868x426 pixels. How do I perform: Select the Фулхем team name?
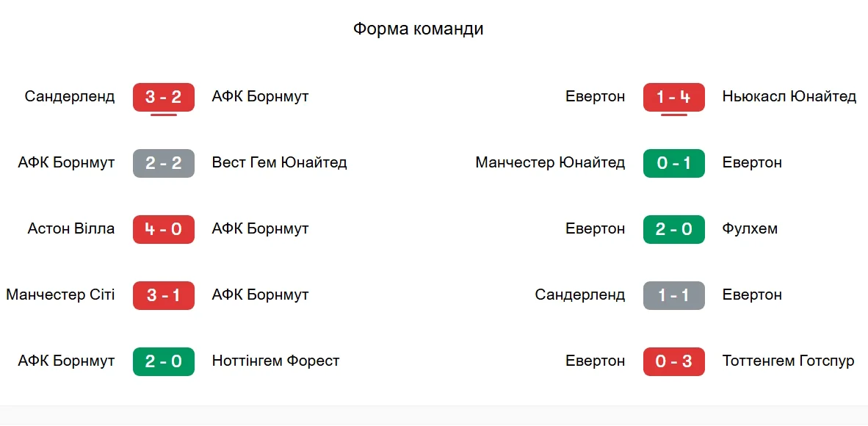(x=750, y=228)
